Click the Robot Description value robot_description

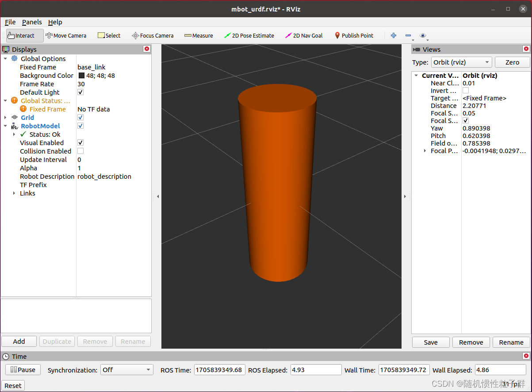pyautogui.click(x=104, y=176)
